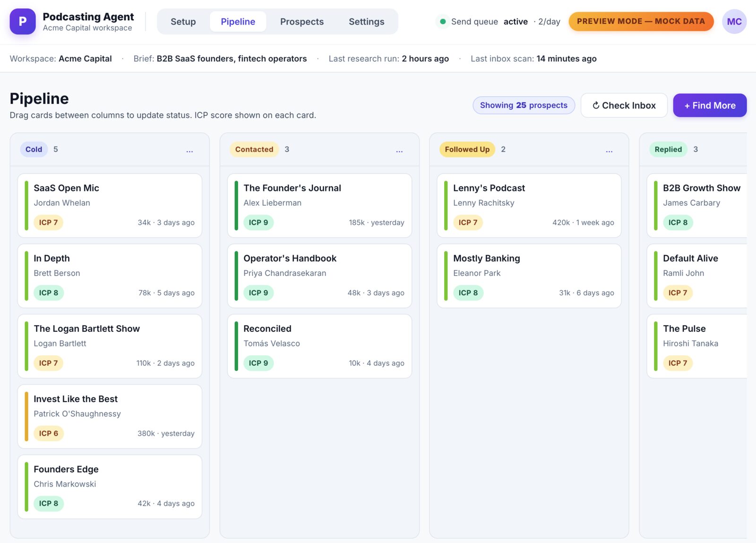Click host name Priya Chandrasekaran
756x543 pixels.
click(x=284, y=273)
